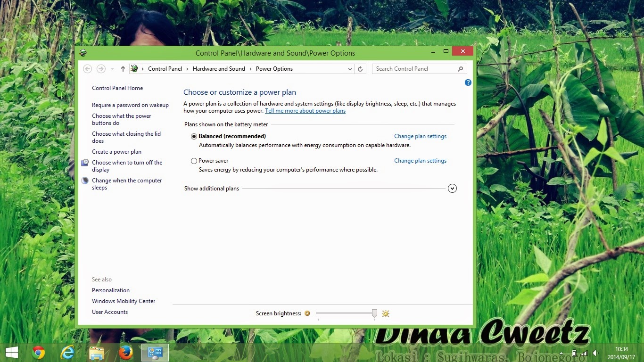This screenshot has width=644, height=362.
Task: Open the Windows Start button
Action: 11,353
